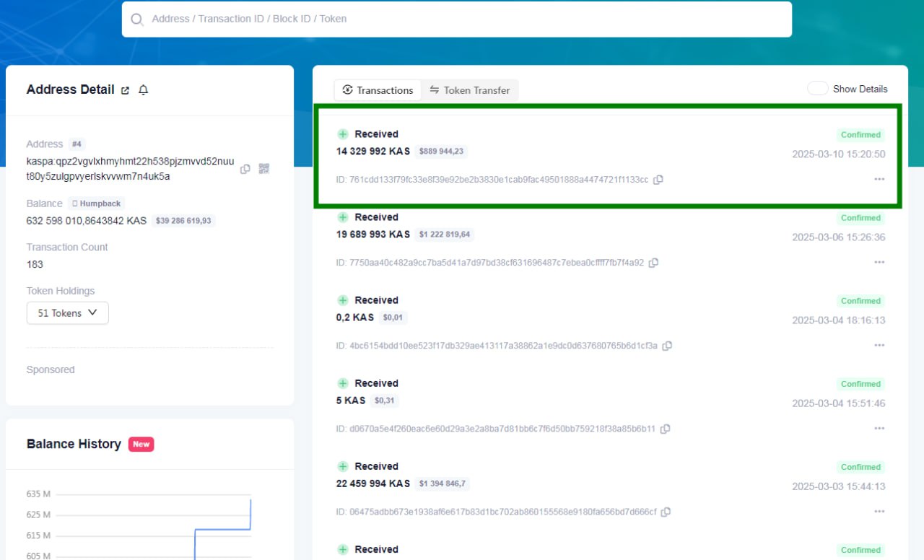924x560 pixels.
Task: Click green plus icon of 19 689 993 KAS row
Action: point(343,217)
